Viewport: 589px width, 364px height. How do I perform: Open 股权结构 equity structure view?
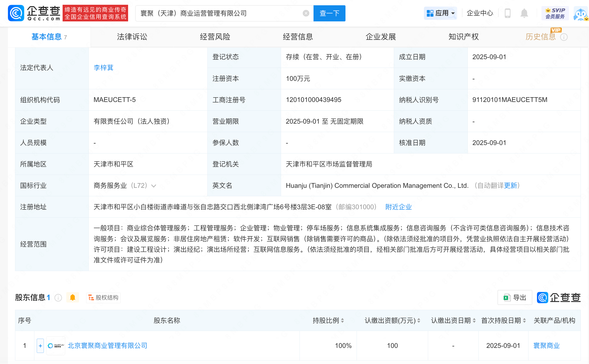pyautogui.click(x=103, y=298)
